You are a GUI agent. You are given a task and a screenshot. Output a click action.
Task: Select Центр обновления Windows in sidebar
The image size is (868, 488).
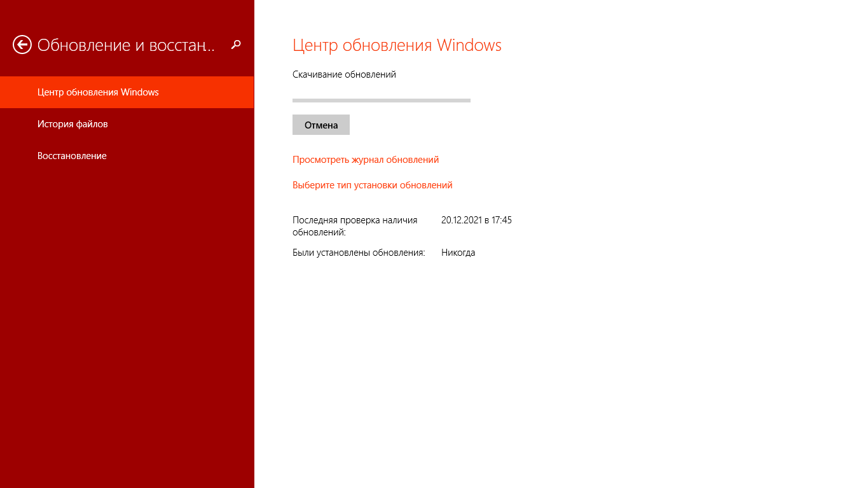click(x=127, y=92)
